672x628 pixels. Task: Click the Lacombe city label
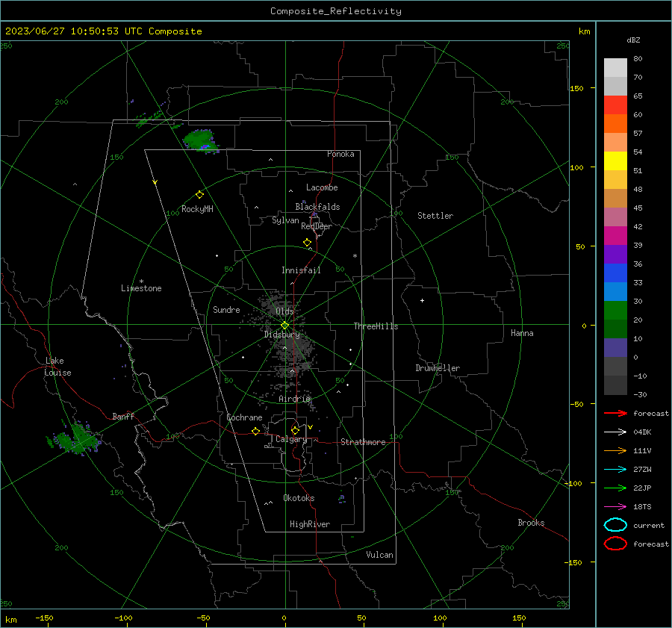322,187
